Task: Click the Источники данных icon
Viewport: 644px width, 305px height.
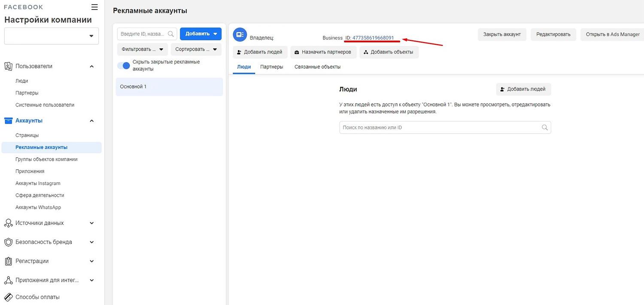Action: pyautogui.click(x=8, y=223)
